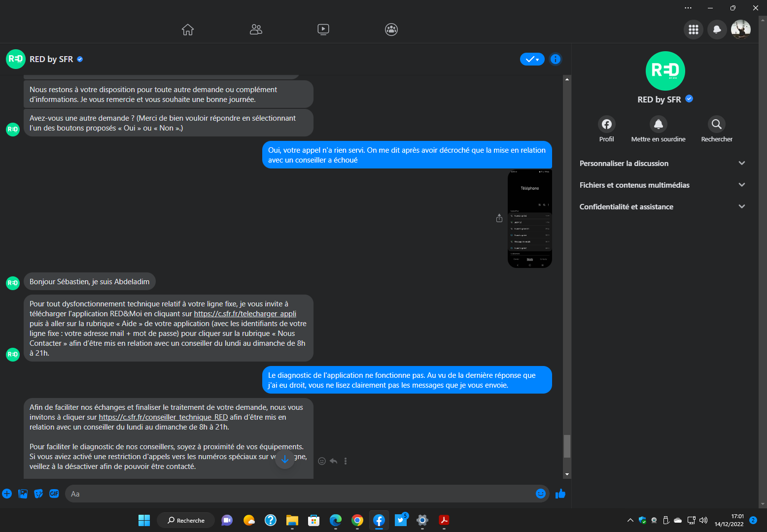Click the large RED logo in side panel
Screen dimensions: 767x532
click(665, 71)
